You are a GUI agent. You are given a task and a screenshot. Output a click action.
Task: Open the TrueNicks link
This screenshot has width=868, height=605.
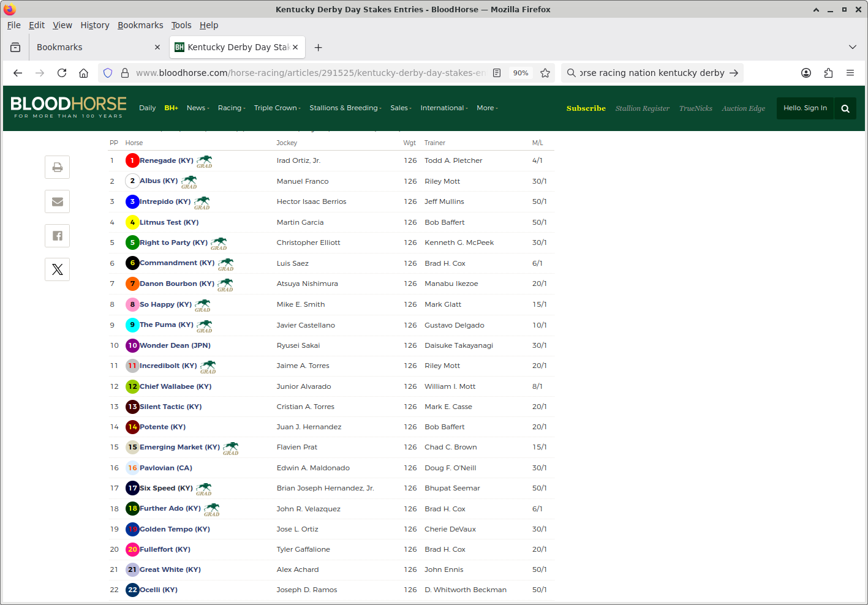coord(696,108)
